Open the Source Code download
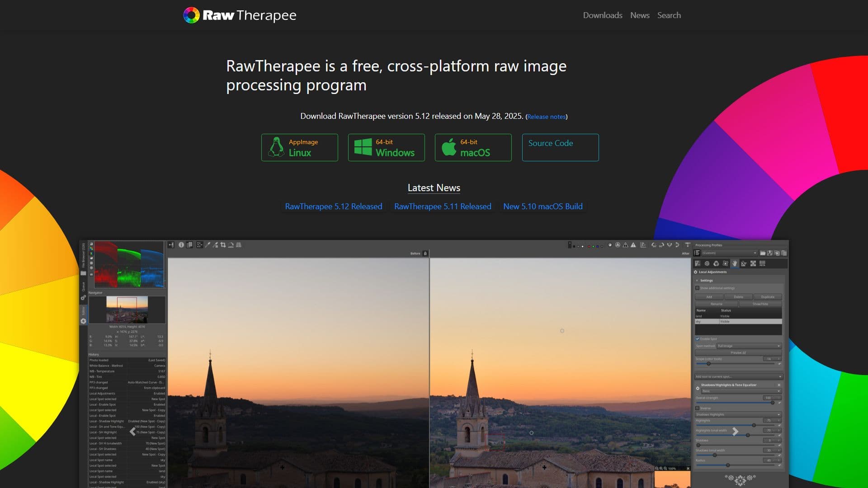868x488 pixels. coord(560,147)
